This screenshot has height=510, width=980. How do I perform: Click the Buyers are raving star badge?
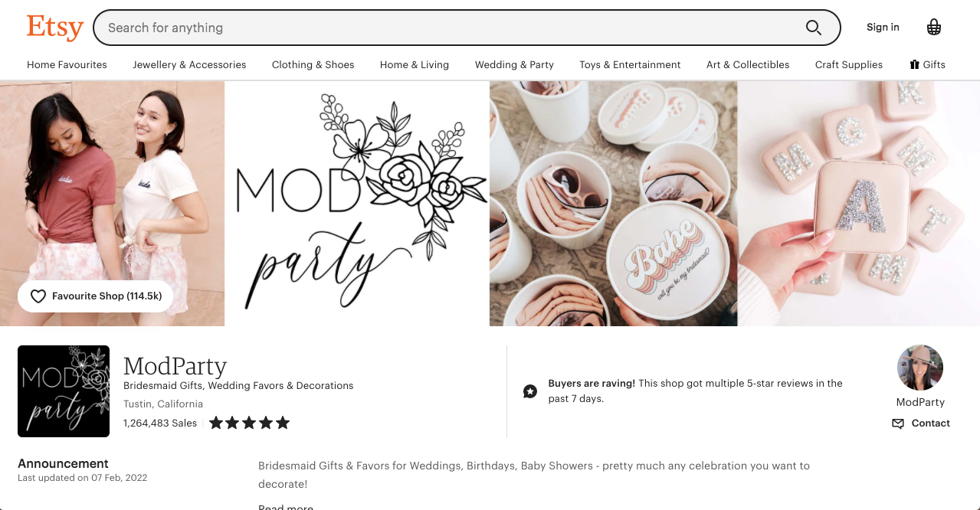click(x=529, y=391)
